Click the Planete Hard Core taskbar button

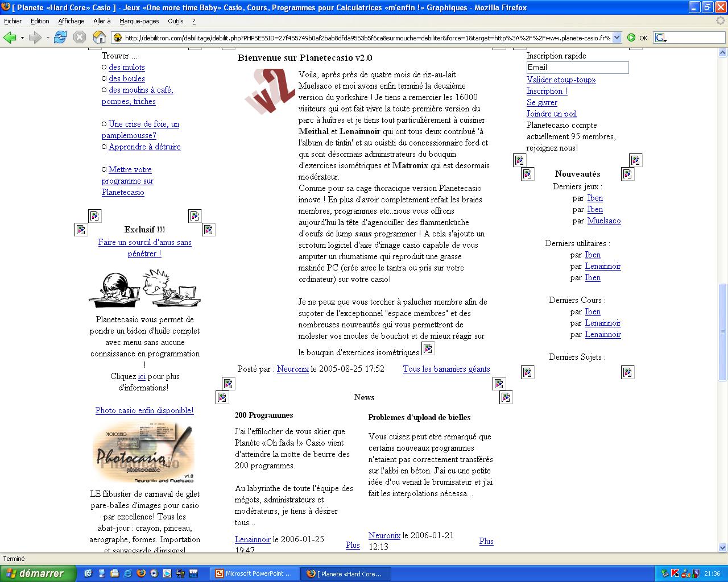(x=345, y=573)
